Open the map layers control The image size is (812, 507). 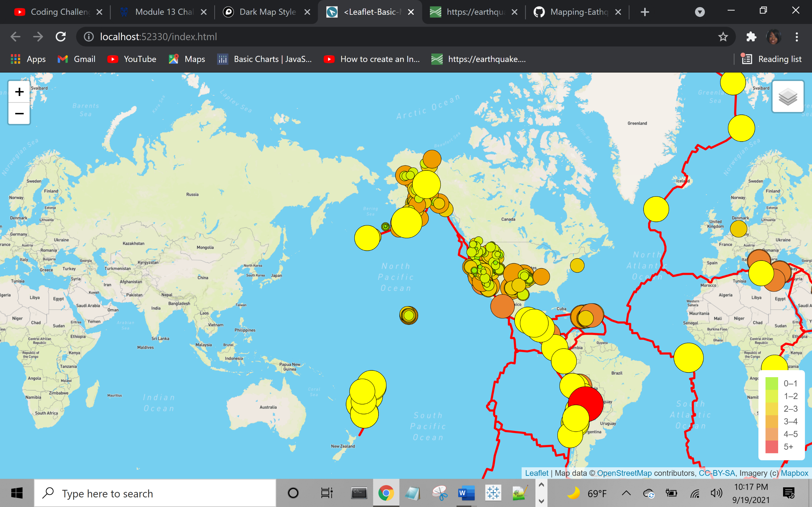788,97
